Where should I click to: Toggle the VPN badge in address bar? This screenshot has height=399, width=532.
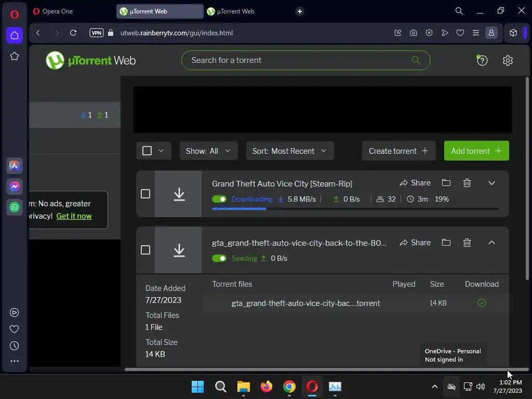(x=96, y=33)
